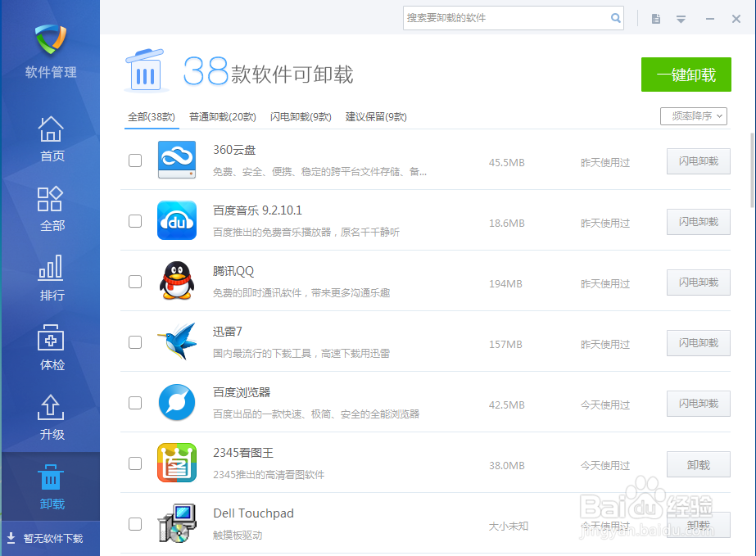The width and height of the screenshot is (756, 556).
Task: Click 闪电卸载 for 迅雷7
Action: coord(699,343)
